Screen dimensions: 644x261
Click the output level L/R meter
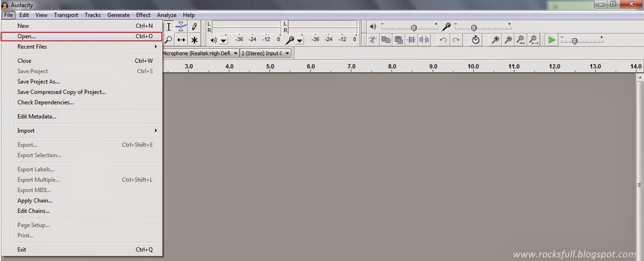[244, 27]
